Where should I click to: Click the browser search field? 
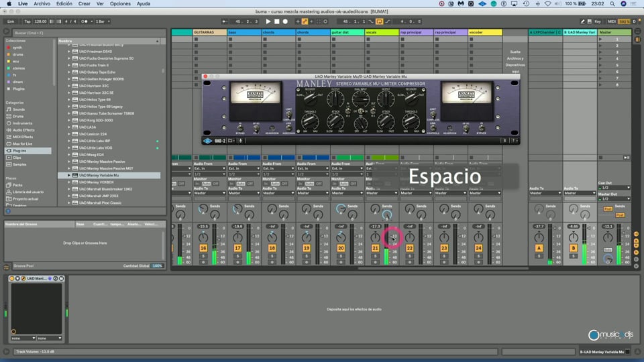point(89,33)
